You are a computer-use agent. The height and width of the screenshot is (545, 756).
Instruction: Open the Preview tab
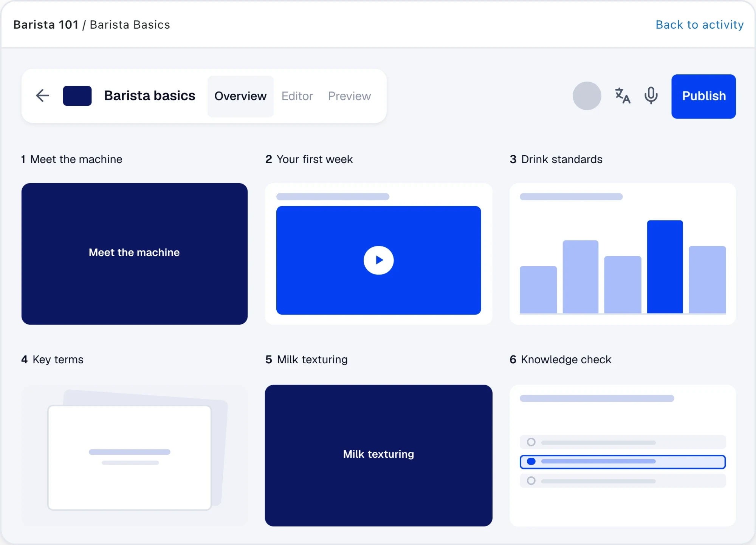[349, 96]
